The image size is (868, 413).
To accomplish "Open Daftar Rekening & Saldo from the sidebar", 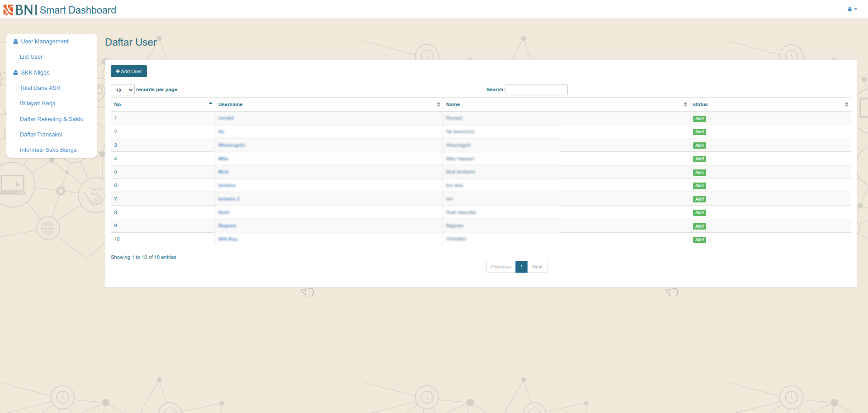I will (52, 119).
